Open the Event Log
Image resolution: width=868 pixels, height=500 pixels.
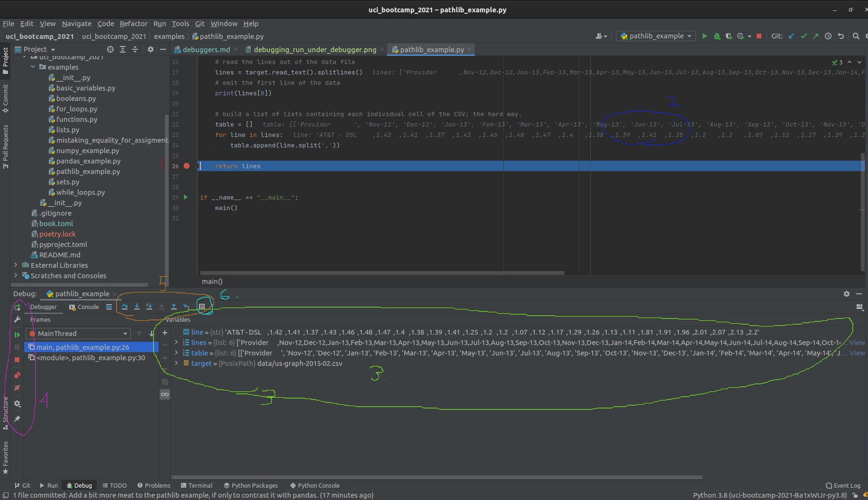[846, 485]
